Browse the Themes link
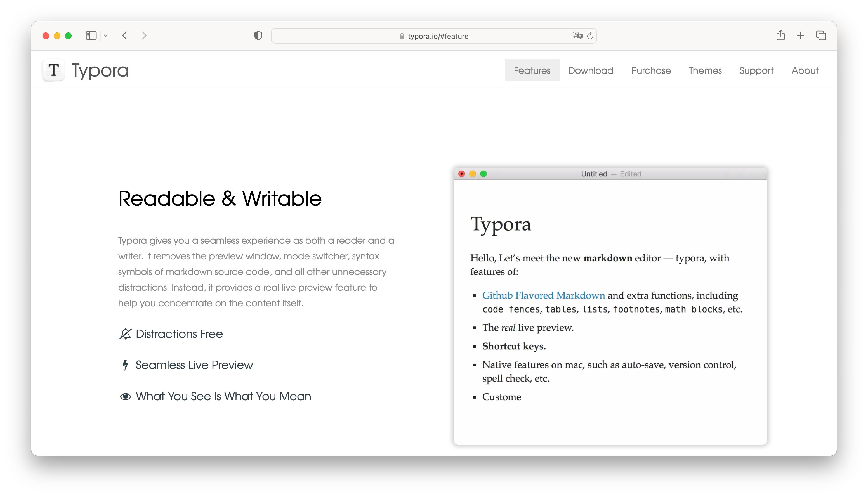868x497 pixels. point(705,70)
